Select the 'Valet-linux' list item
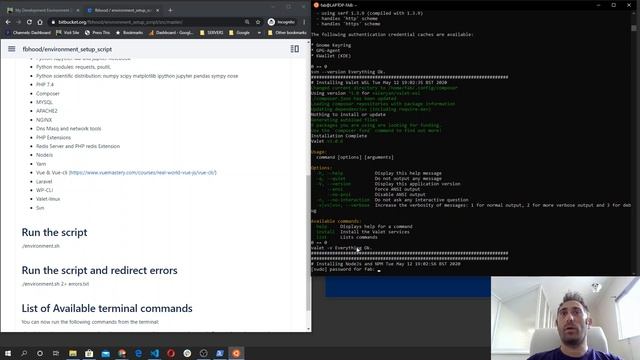This screenshot has width=640, height=360. 48,199
